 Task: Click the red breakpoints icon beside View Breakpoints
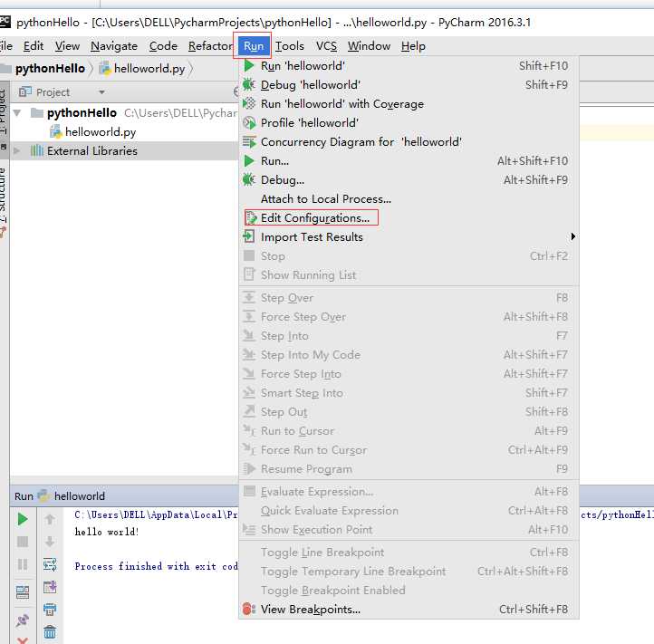(249, 609)
